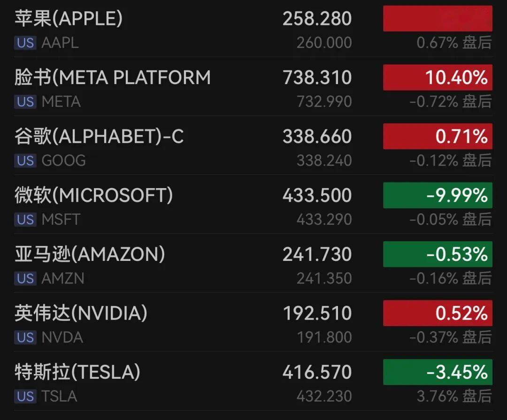This screenshot has height=420, width=507.
Task: Select the blank red Apple change box
Action: pos(438,19)
